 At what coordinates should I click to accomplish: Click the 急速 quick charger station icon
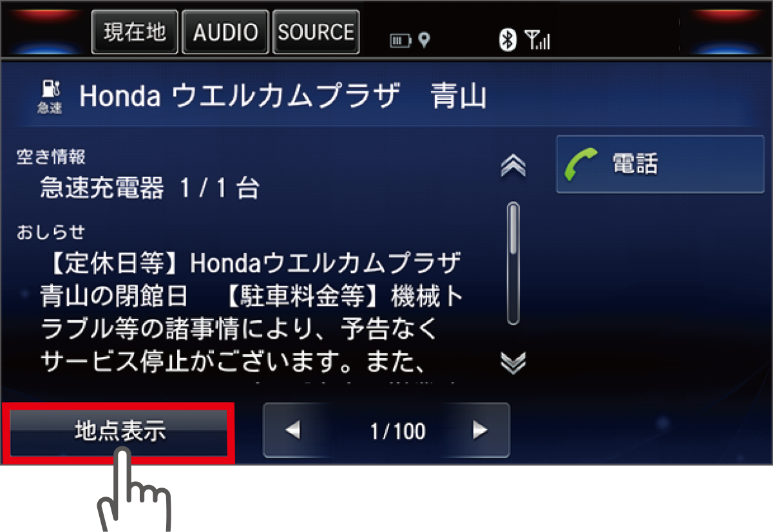click(x=49, y=97)
